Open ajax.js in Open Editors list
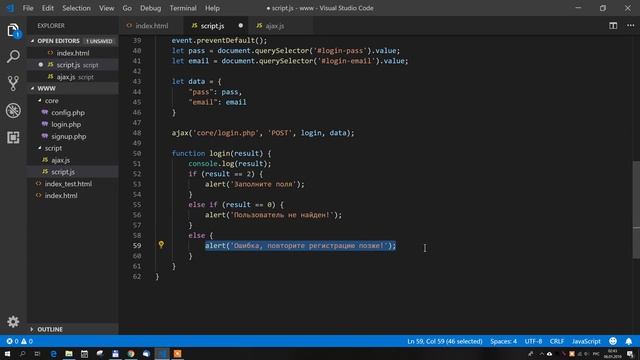This screenshot has height=360, width=640. tap(73, 77)
